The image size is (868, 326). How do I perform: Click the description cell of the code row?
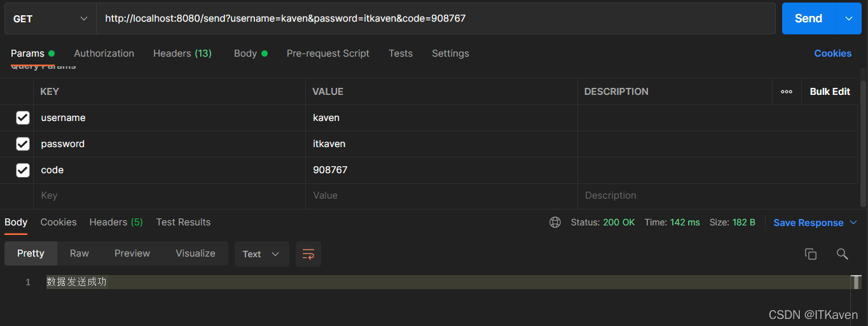point(718,170)
